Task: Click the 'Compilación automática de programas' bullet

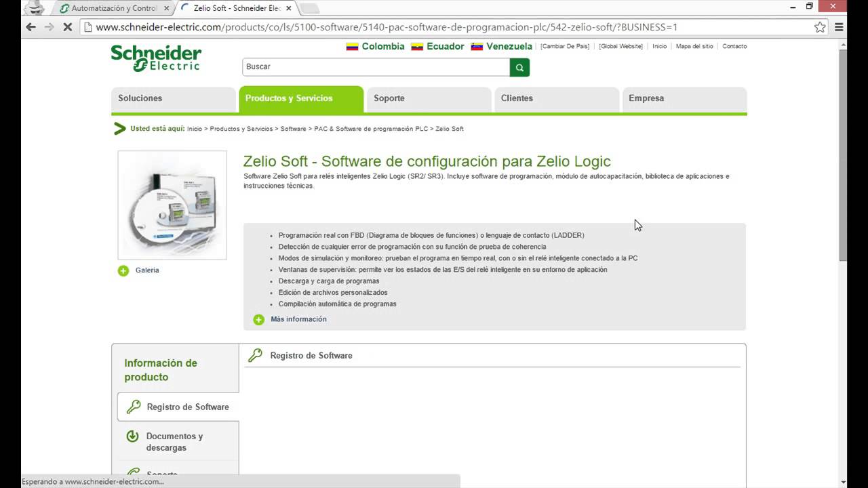Action: coord(338,304)
